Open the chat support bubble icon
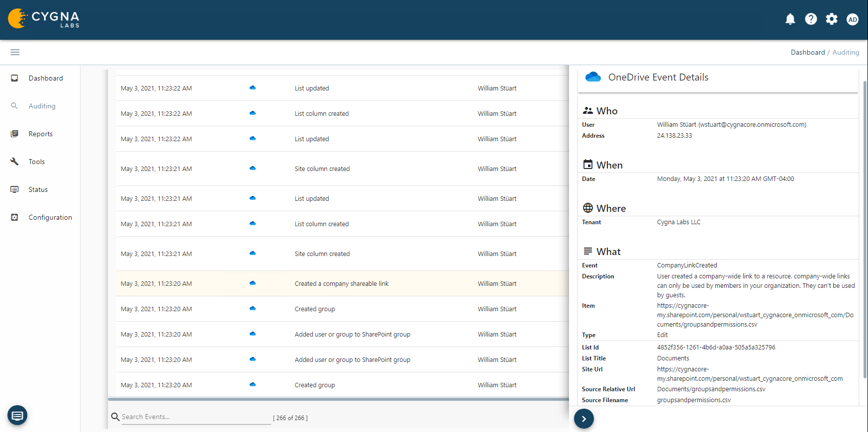The width and height of the screenshot is (868, 432). pyautogui.click(x=17, y=415)
